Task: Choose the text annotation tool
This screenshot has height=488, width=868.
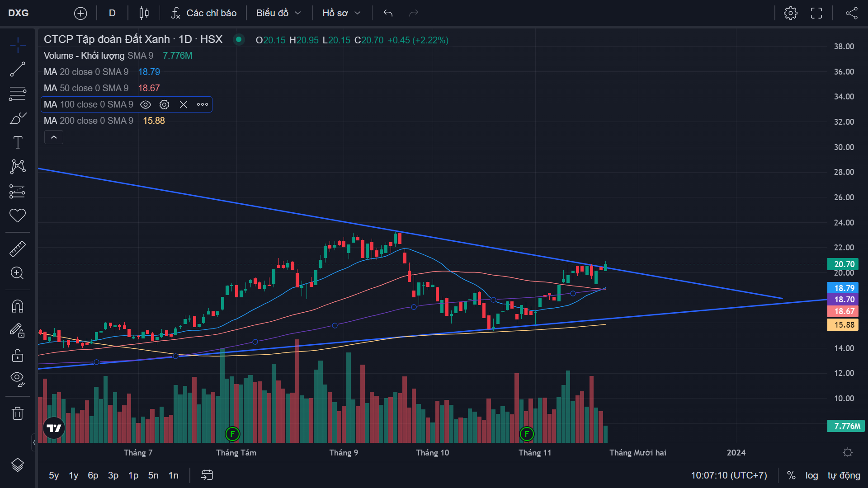Action: [x=18, y=142]
